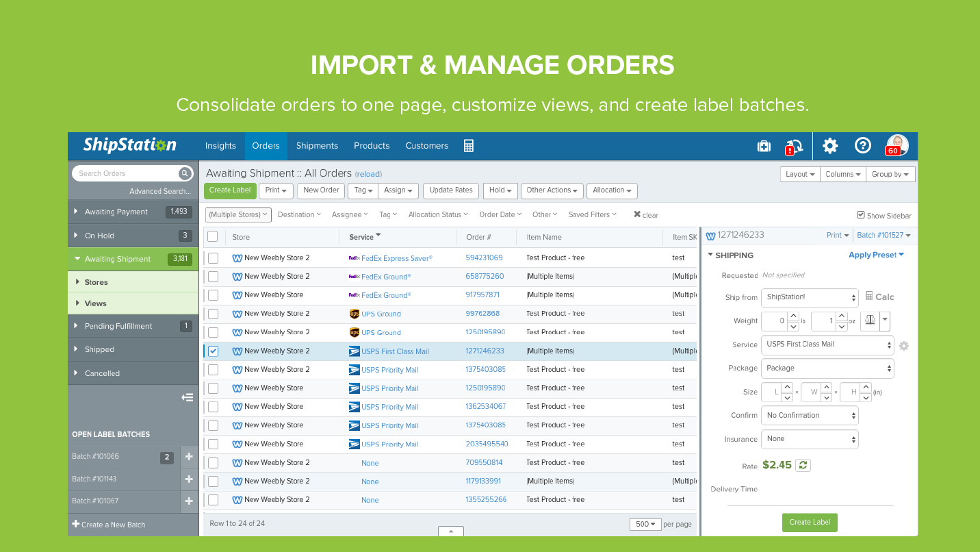980x552 pixels.
Task: Open the service settings gear icon
Action: pos(903,346)
